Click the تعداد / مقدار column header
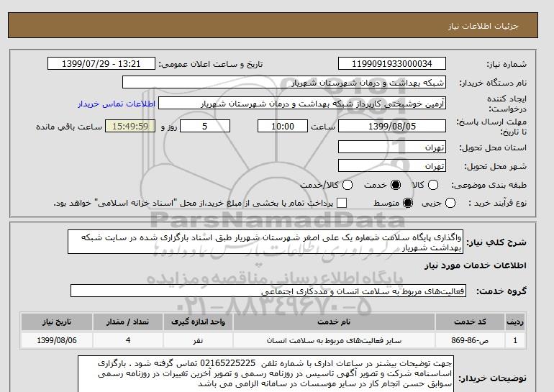The image size is (554, 392). click(x=128, y=322)
